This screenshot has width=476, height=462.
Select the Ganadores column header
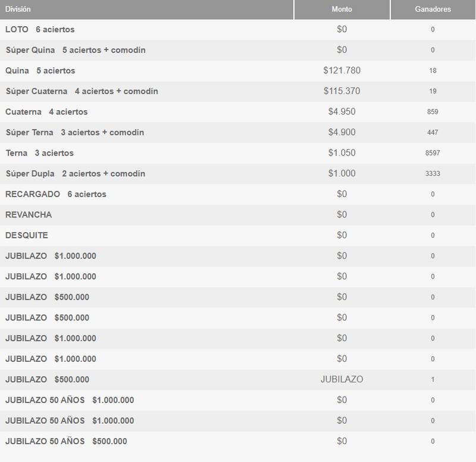tap(433, 10)
